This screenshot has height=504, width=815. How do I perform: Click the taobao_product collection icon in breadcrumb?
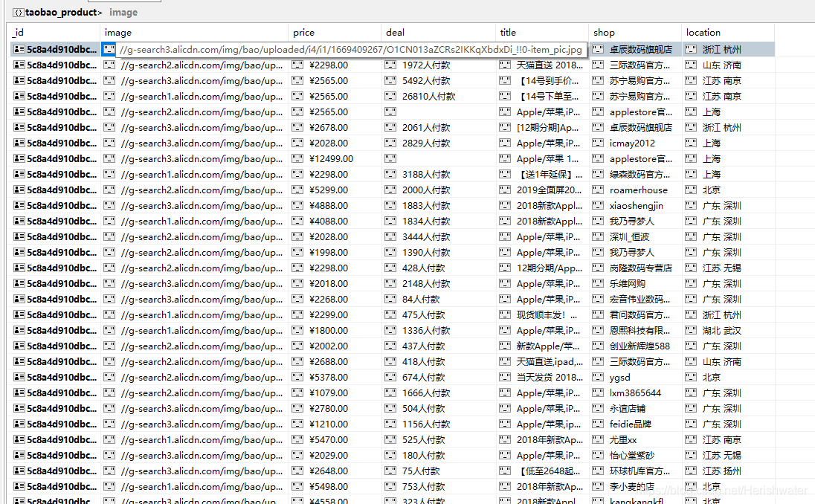18,13
